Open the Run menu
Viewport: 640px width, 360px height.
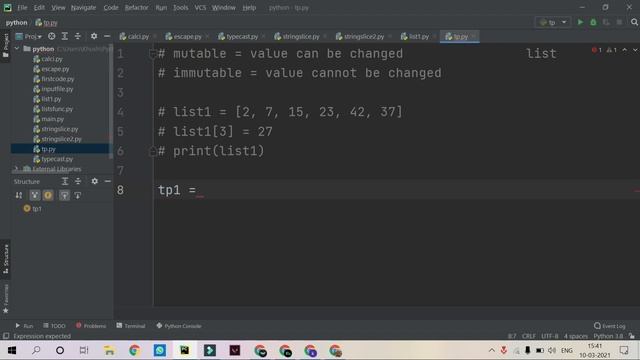click(x=161, y=7)
